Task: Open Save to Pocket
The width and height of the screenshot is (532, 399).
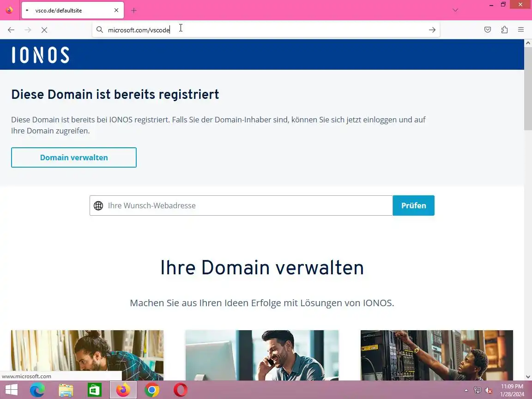Action: coord(488,30)
